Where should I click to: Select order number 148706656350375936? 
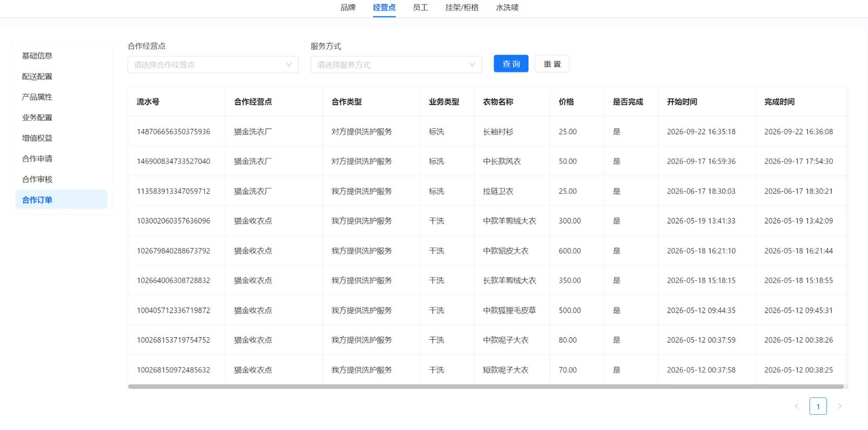coord(174,131)
